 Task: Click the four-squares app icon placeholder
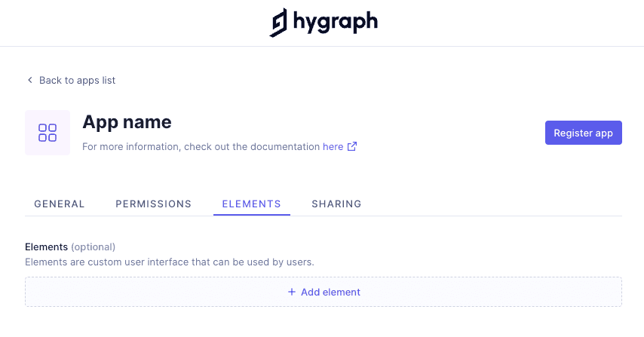(48, 133)
